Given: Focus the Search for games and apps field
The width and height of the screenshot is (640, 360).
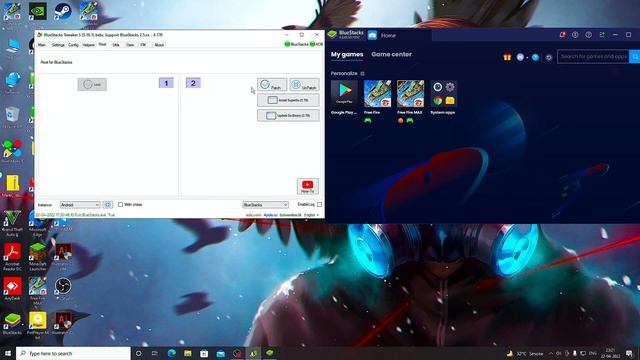Looking at the screenshot, I should pos(593,56).
